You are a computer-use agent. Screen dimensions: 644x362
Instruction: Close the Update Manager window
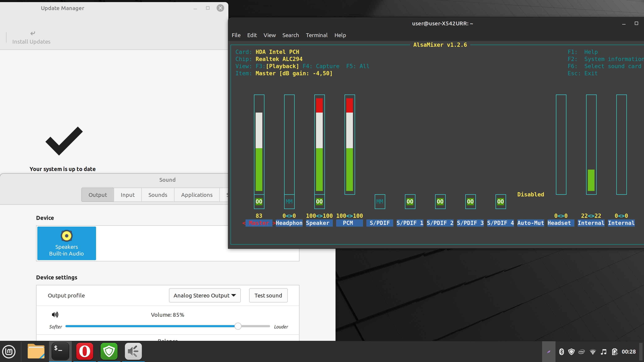point(220,8)
